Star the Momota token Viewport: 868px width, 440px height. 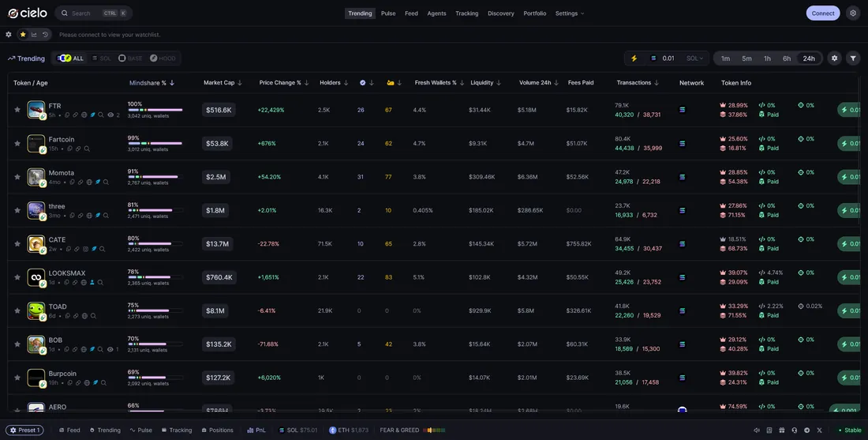(17, 177)
